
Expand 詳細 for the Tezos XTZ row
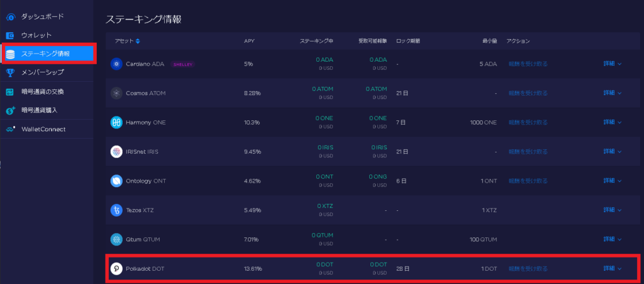point(613,210)
